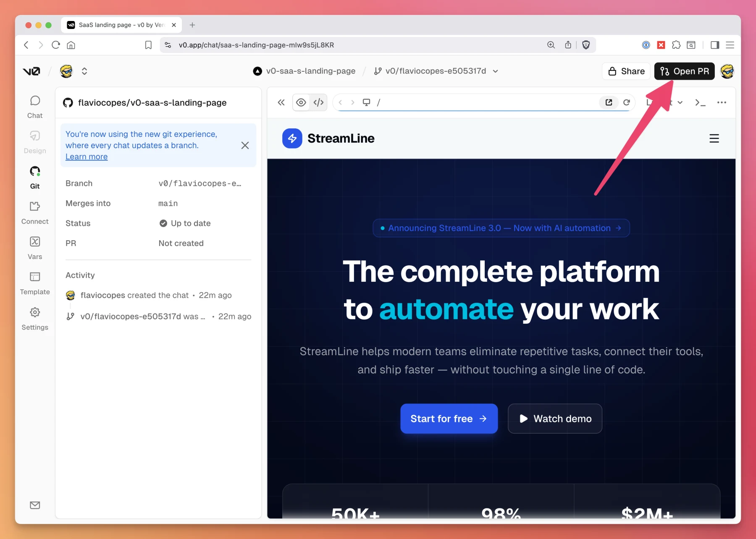756x539 pixels.
Task: Click the v0/flaviocopes-e… branch value
Action: coord(200,183)
